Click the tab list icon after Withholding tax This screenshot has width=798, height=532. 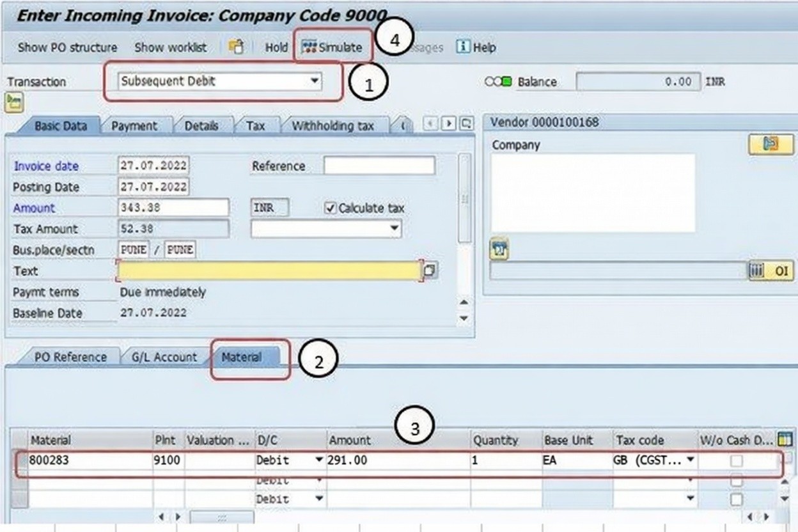coord(467,124)
